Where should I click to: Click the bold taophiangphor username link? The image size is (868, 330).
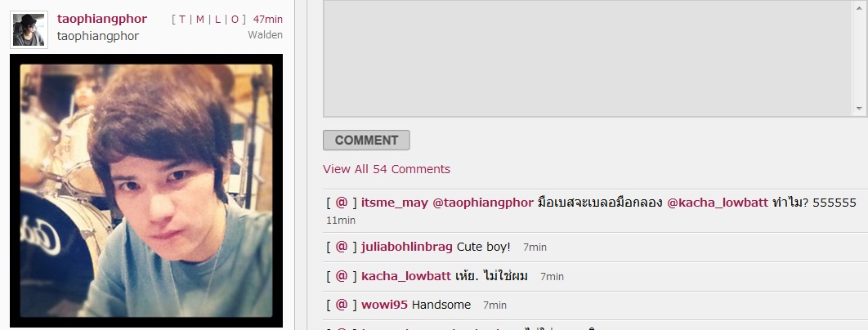[x=102, y=19]
